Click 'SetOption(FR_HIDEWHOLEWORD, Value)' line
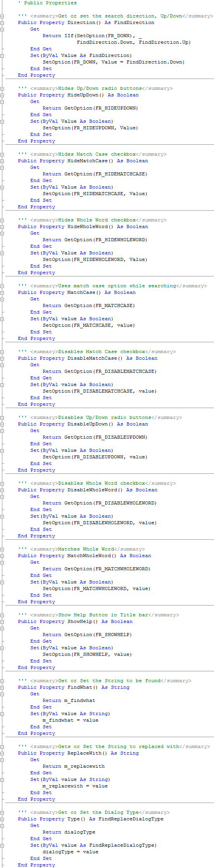The width and height of the screenshot is (214, 868). click(95, 259)
